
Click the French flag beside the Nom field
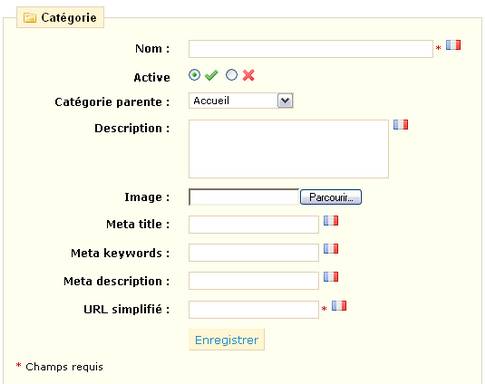[453, 45]
